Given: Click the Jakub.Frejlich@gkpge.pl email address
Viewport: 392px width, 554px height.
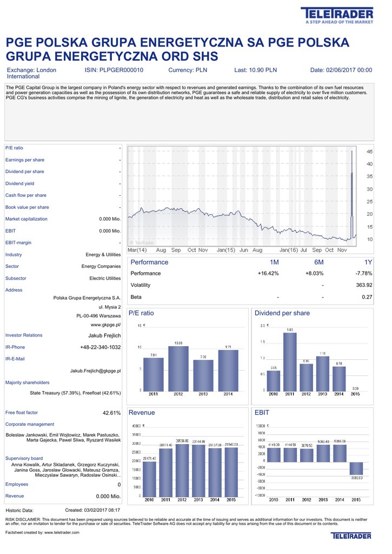Looking at the screenshot, I should [x=95, y=371].
